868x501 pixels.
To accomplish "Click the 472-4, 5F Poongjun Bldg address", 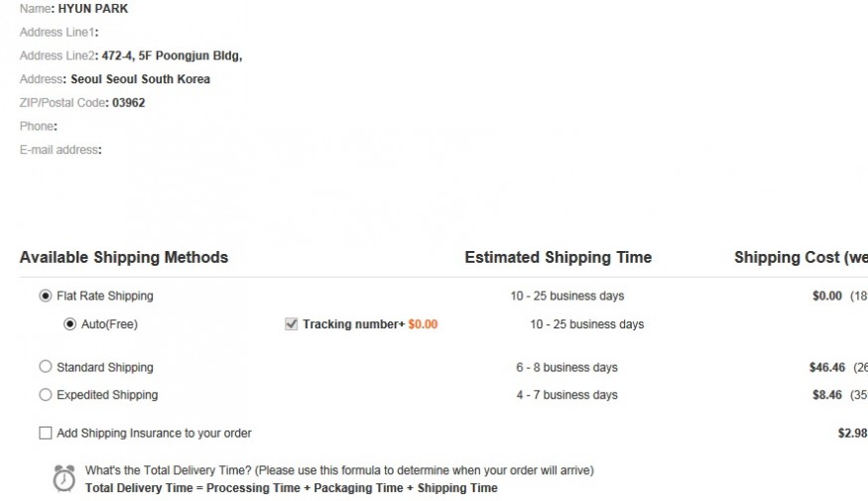I will (x=172, y=56).
